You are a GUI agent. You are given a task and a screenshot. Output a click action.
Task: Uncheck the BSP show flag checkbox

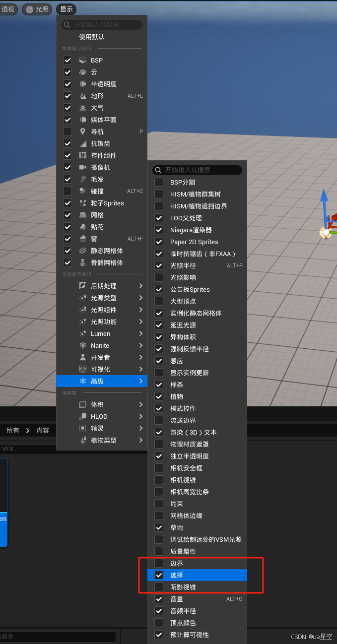pos(67,60)
